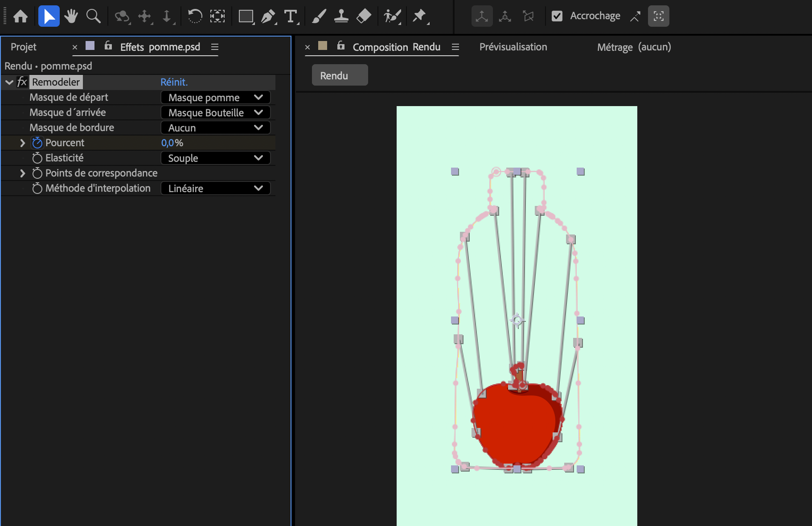The height and width of the screenshot is (526, 812).
Task: Select the Clone Stamp tool
Action: (x=341, y=16)
